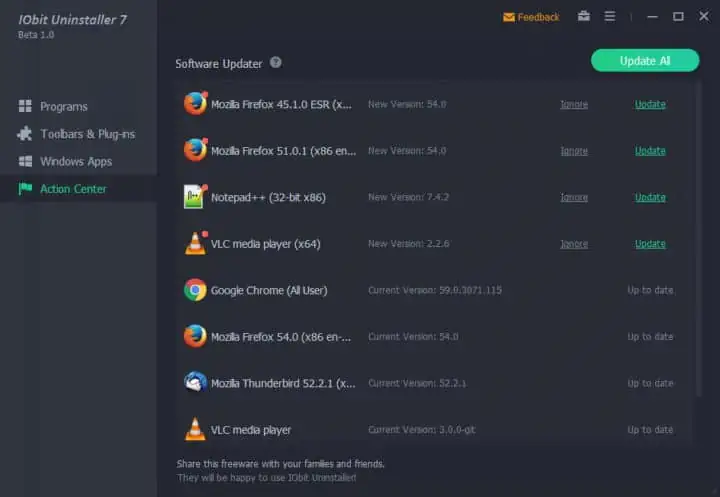Click the Update All button

tap(645, 61)
